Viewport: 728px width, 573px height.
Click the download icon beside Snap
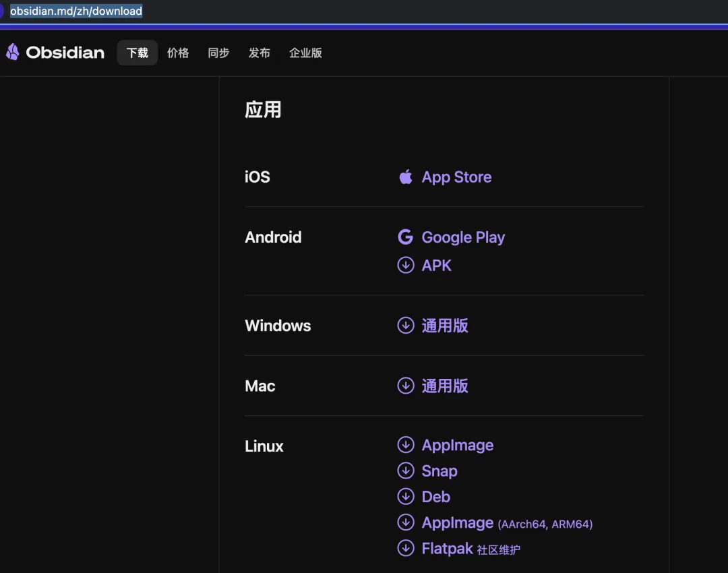[406, 471]
